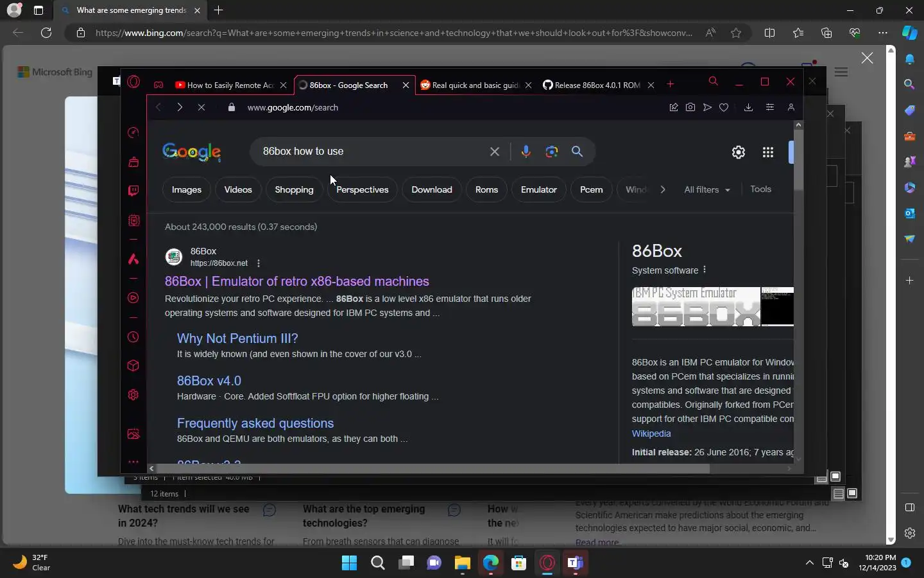Show more filter chips with right chevron
The height and width of the screenshot is (578, 924).
tap(663, 189)
